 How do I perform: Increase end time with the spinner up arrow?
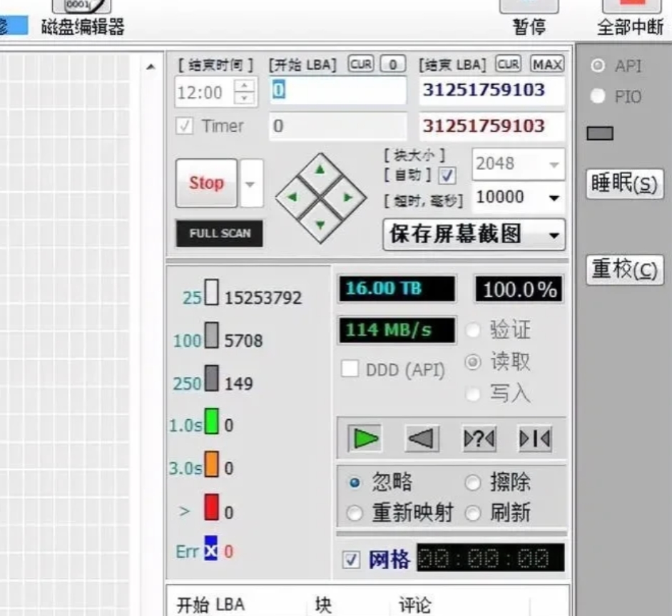click(x=245, y=86)
